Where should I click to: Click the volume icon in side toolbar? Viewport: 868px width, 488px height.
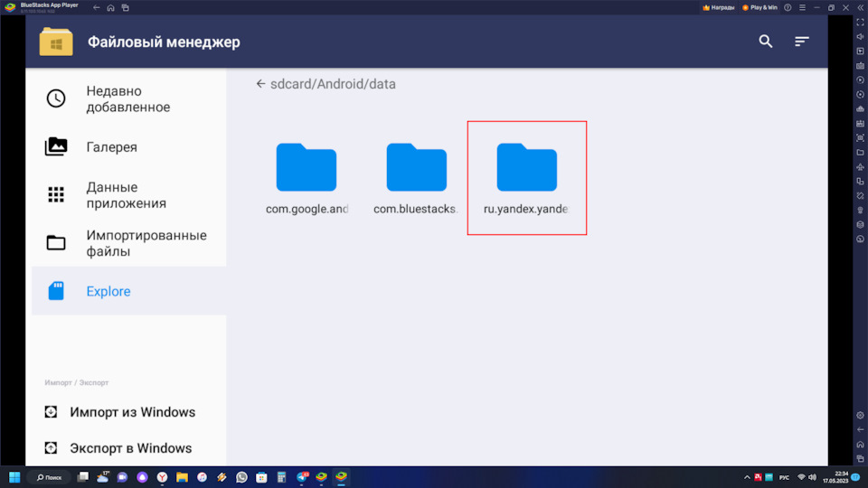tap(860, 36)
